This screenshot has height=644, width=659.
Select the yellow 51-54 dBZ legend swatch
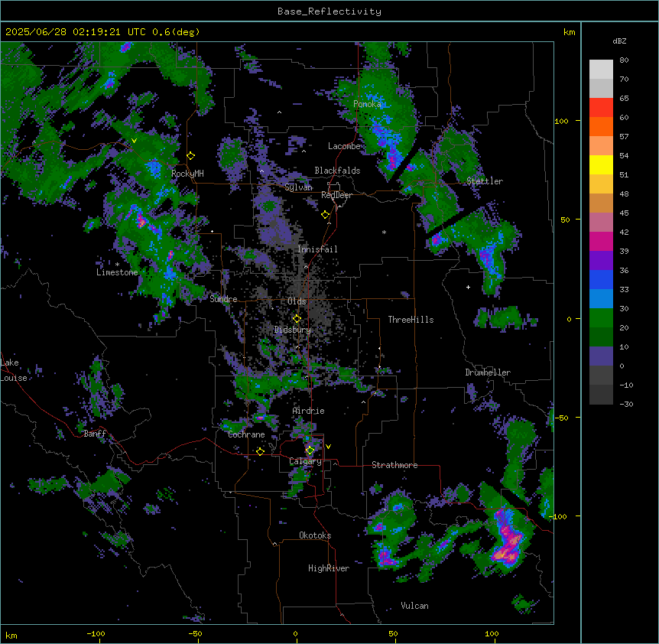(x=601, y=164)
